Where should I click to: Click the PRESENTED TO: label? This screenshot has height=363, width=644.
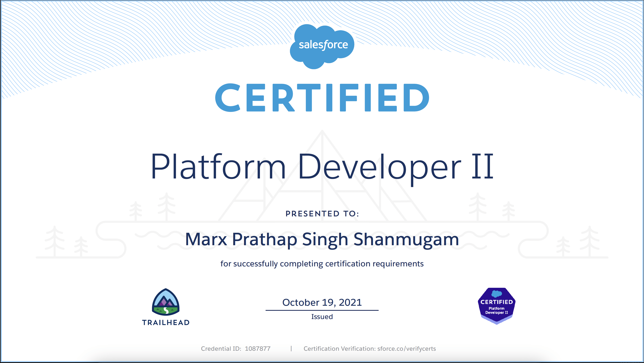click(322, 214)
